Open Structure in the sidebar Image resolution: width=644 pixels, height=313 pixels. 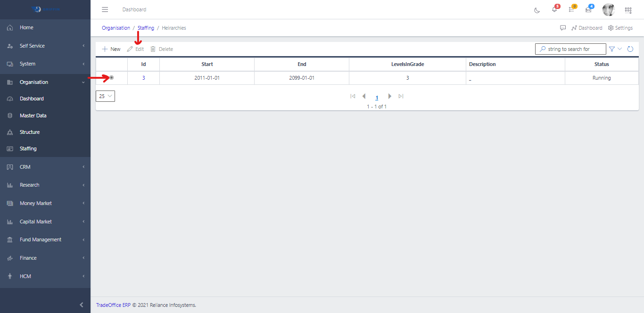tap(30, 132)
